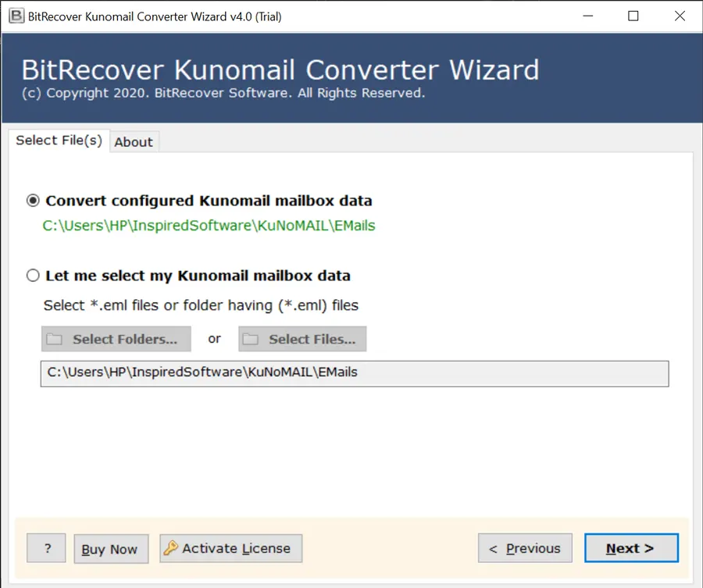Go to the next step with Next
Screen dimensions: 703x588
click(631, 547)
